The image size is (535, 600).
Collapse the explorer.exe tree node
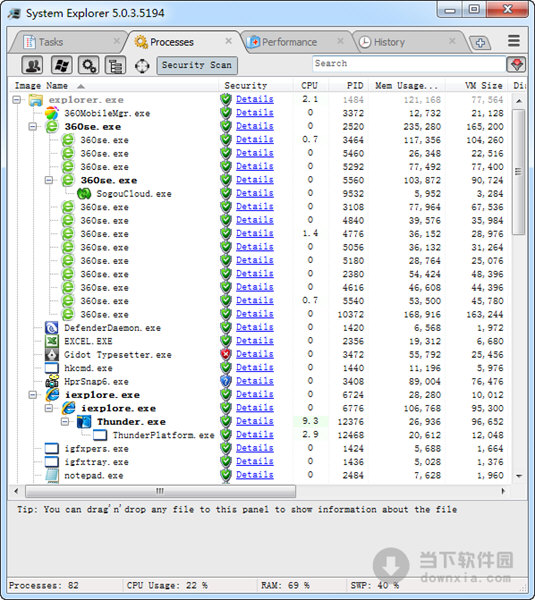click(x=16, y=100)
